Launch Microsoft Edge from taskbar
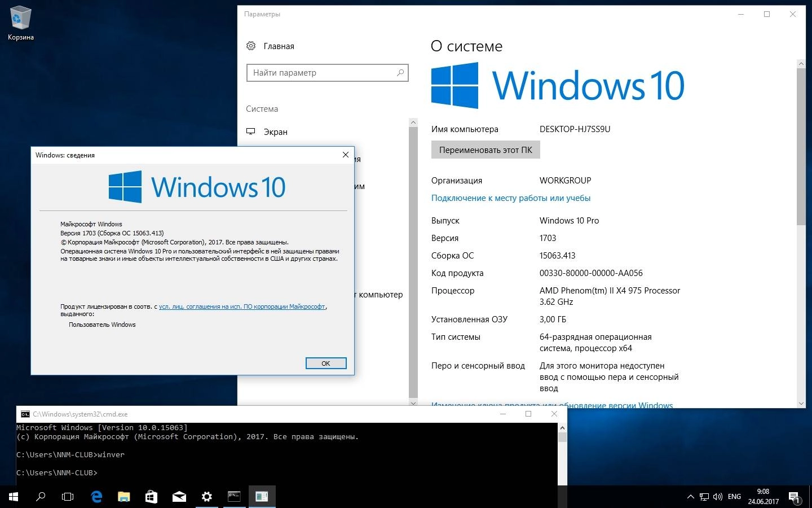 click(96, 497)
